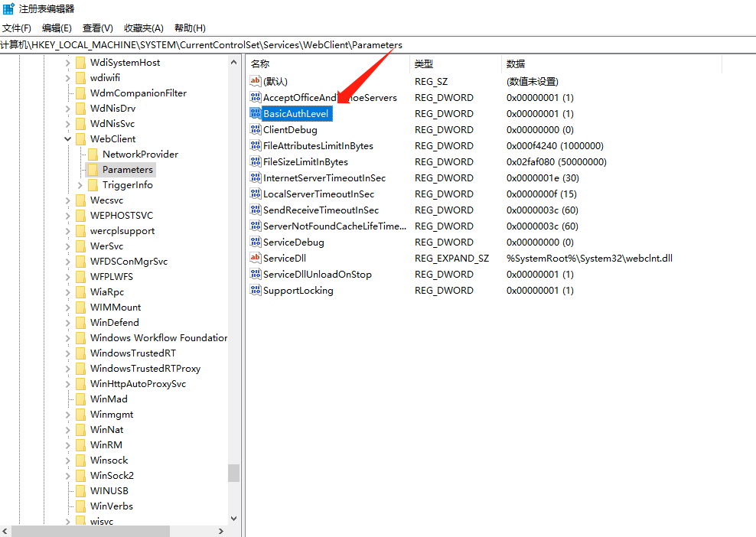Screen dimensions: 756x537
Task: Open the 编辑(E) edit menu
Action: click(57, 28)
